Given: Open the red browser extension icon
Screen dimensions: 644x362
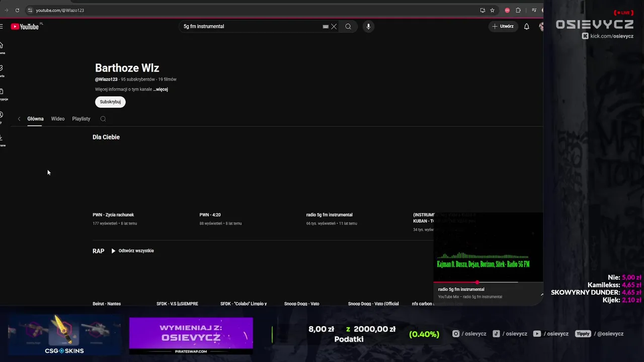Looking at the screenshot, I should pos(507,10).
